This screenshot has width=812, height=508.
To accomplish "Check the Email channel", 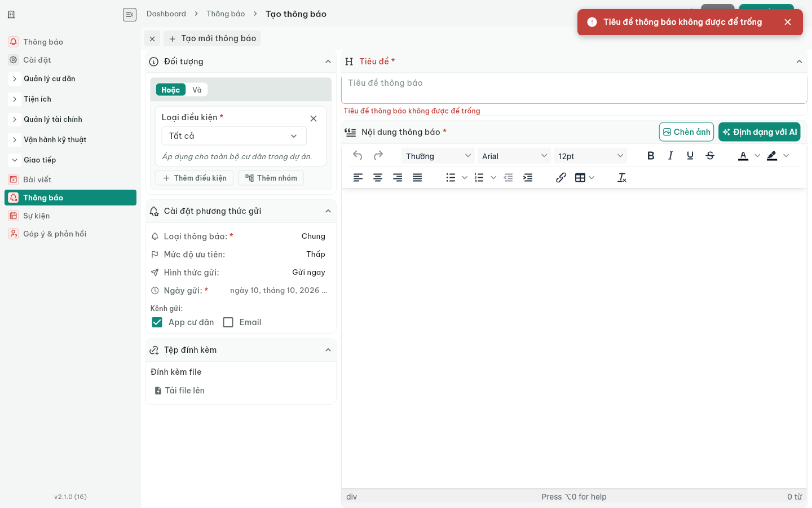I will (228, 322).
